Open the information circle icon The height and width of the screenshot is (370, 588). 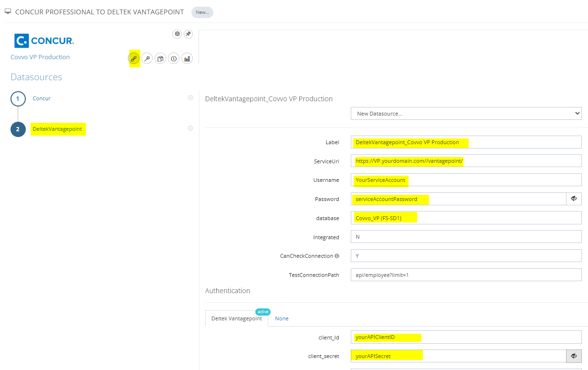tap(174, 59)
